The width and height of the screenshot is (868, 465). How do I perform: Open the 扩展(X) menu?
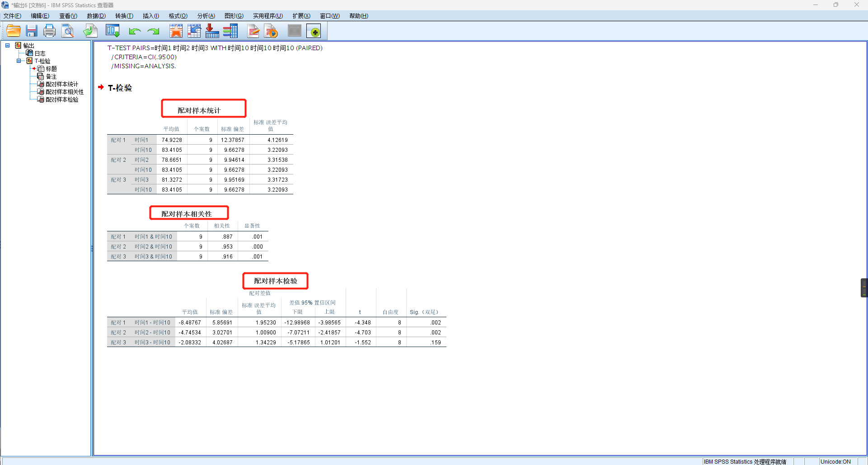(301, 16)
